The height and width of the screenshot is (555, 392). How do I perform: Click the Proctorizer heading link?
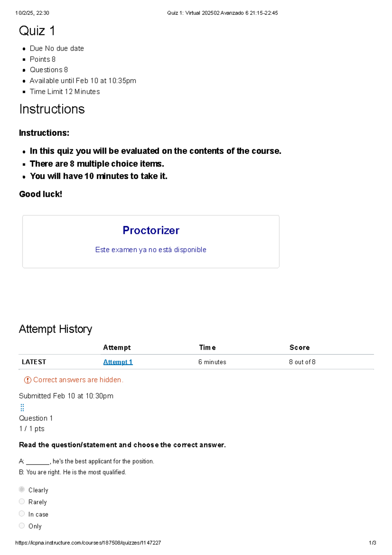[151, 230]
